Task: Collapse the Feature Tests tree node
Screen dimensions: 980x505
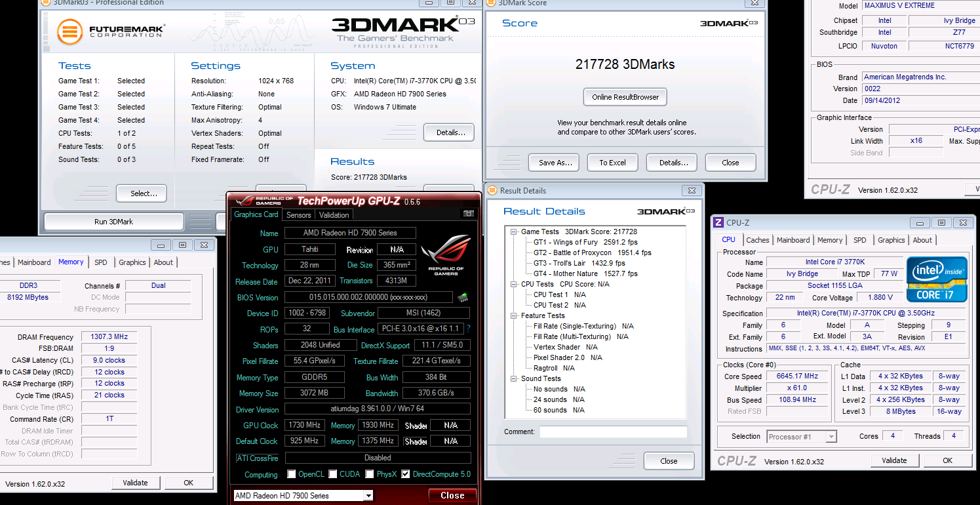Action: (514, 315)
